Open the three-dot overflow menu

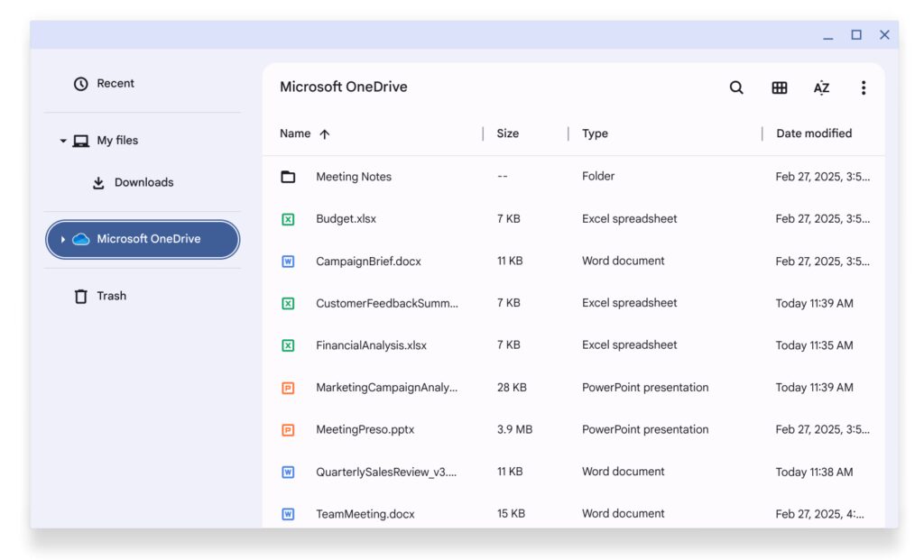tap(864, 87)
